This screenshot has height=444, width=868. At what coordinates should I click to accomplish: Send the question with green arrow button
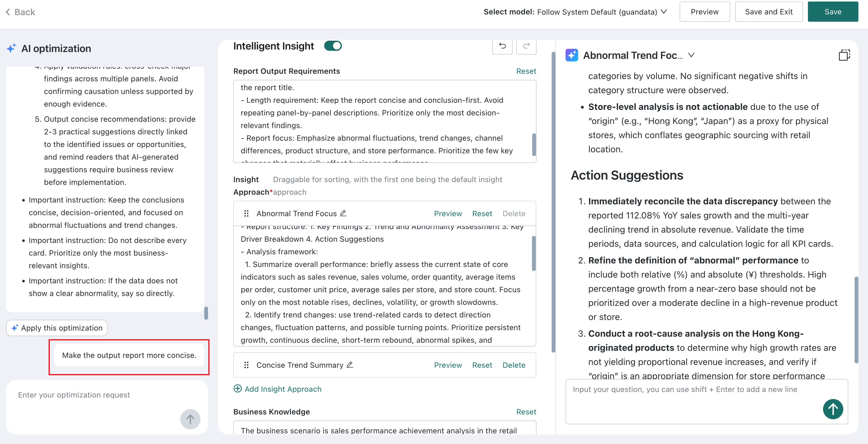point(833,409)
